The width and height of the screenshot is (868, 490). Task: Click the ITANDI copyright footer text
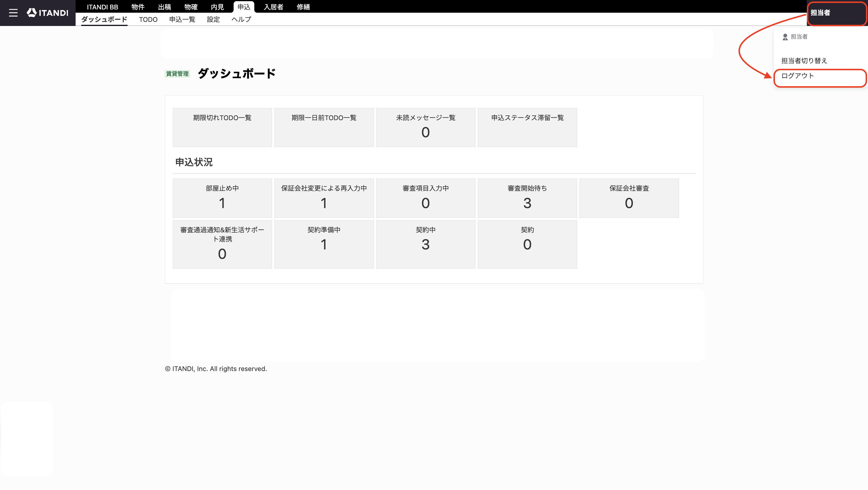[216, 369]
